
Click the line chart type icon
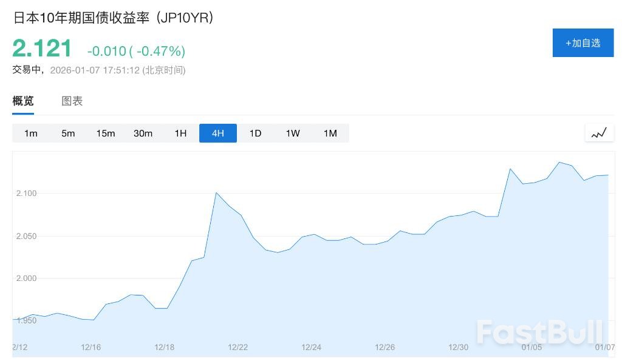point(599,133)
